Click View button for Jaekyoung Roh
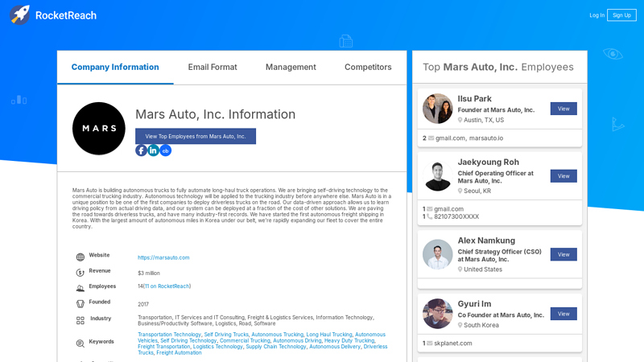 [563, 176]
